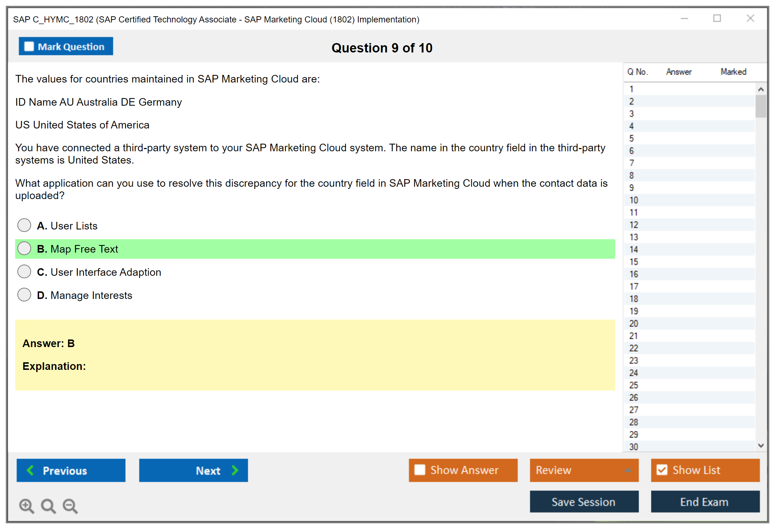
Task: Go to question 10 in list
Action: [634, 200]
